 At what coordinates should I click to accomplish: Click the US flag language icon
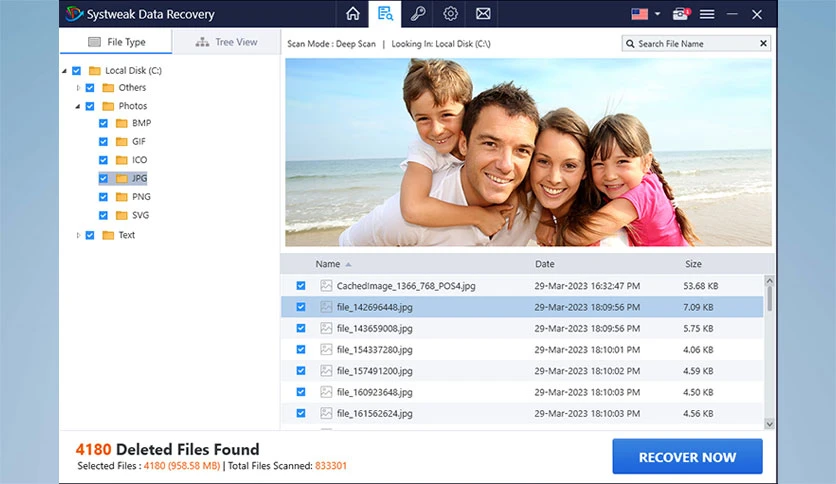tap(639, 14)
